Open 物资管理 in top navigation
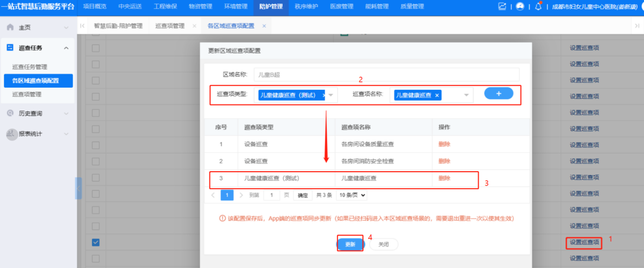Viewport: 644px width, 268px height. [201, 7]
